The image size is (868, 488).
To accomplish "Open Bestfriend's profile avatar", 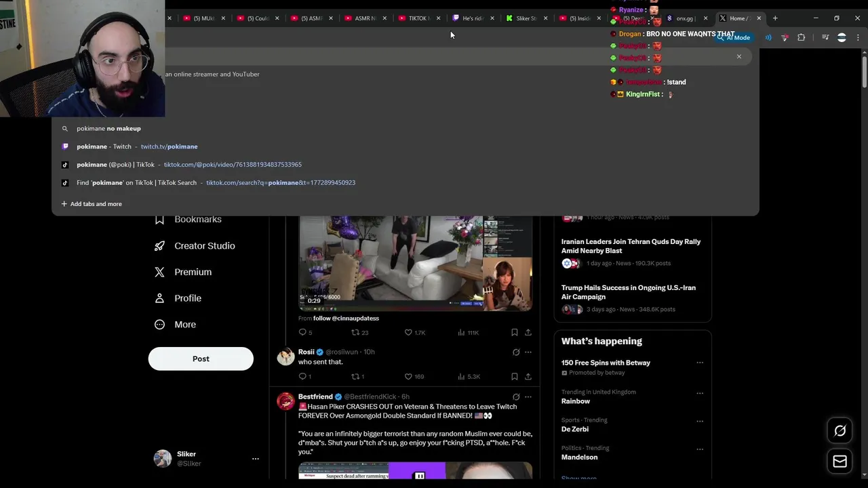I will pyautogui.click(x=285, y=401).
